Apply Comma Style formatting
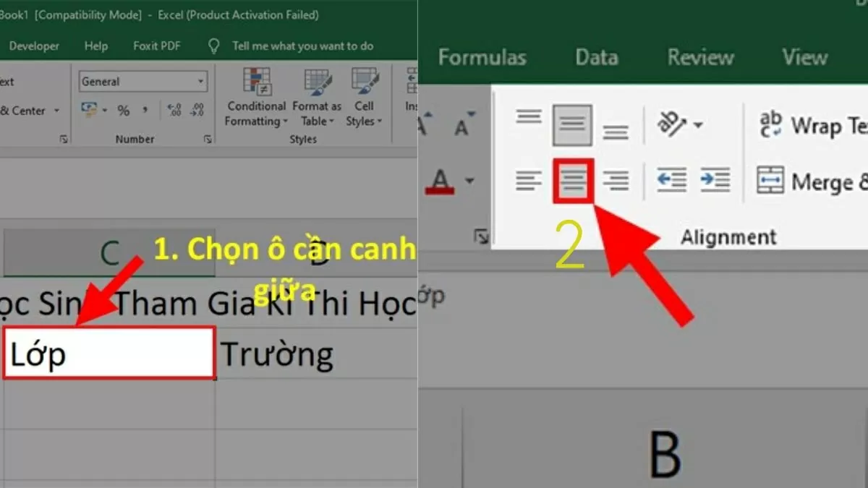Image resolution: width=868 pixels, height=488 pixels. tap(145, 110)
